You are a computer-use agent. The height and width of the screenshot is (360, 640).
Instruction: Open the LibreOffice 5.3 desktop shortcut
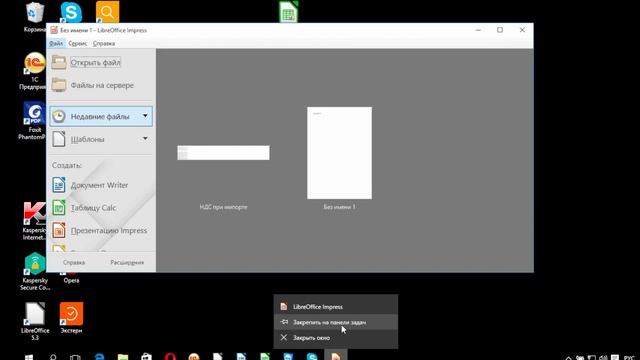[35, 321]
